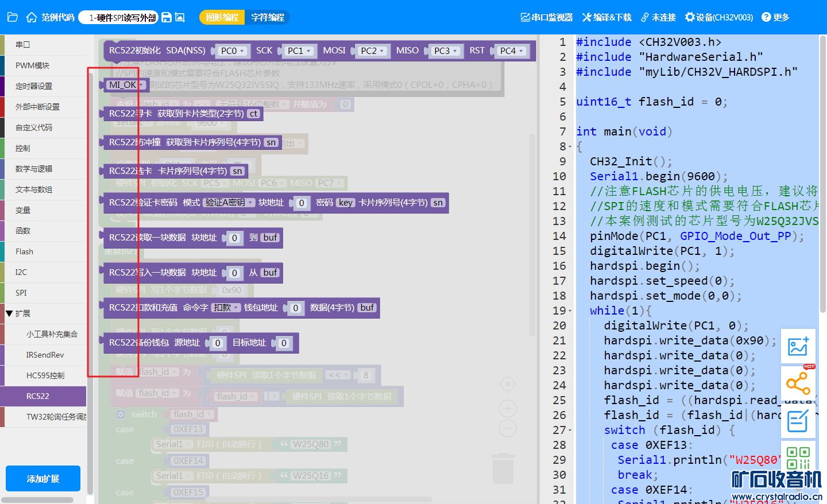
Task: Zoom out on the block workspace
Action: 507,428
